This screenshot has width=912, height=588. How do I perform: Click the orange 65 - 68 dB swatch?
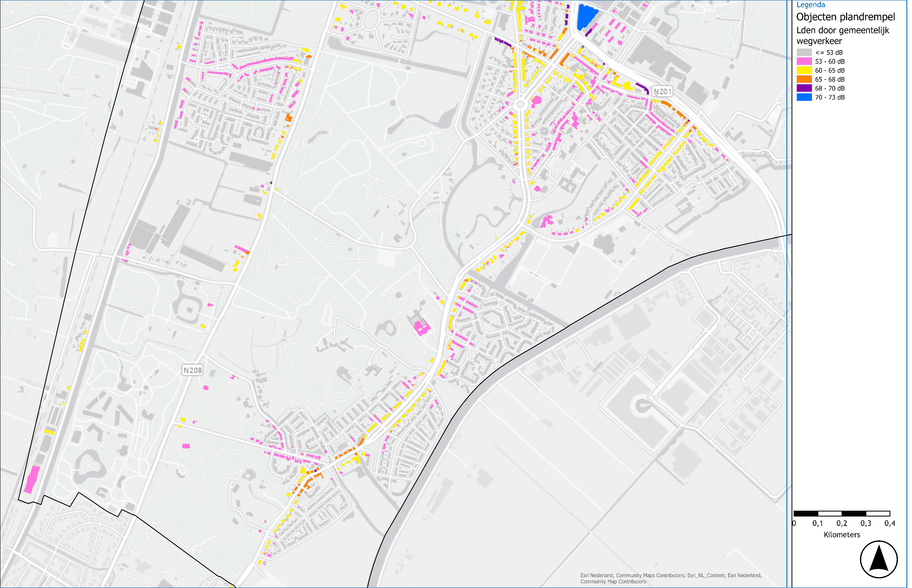pyautogui.click(x=804, y=80)
